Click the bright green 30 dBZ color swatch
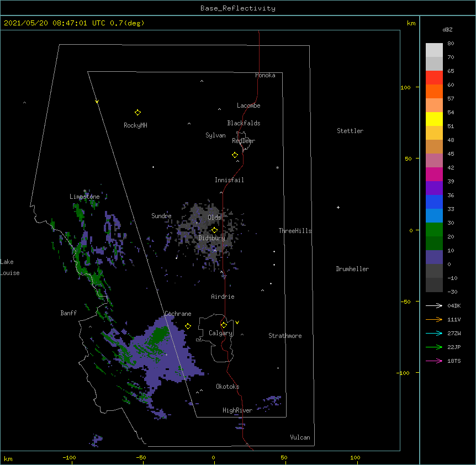The height and width of the screenshot is (465, 476). click(x=434, y=230)
